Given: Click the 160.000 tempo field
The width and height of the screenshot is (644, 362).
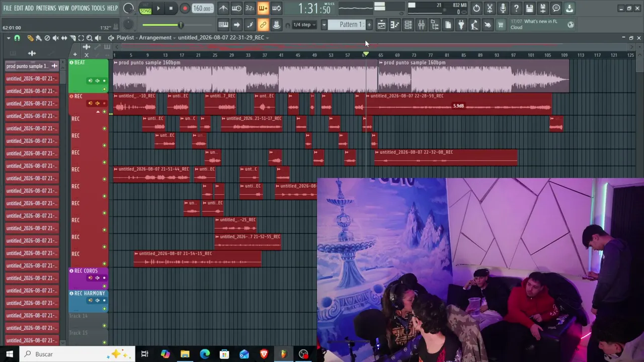Looking at the screenshot, I should 202,9.
